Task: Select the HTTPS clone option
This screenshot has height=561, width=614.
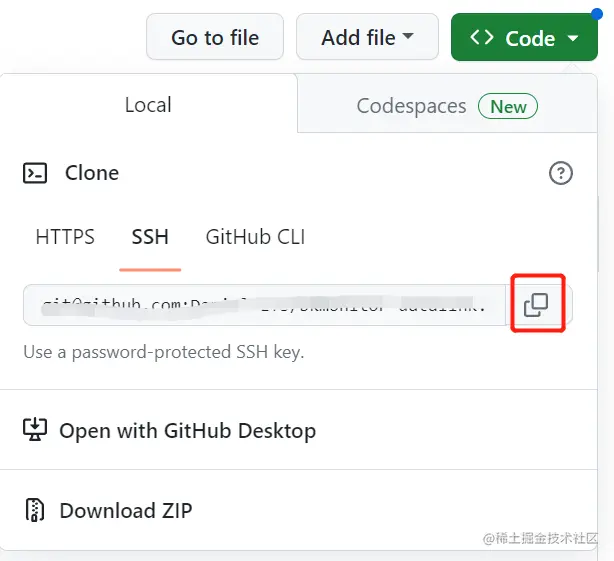Action: pos(65,237)
